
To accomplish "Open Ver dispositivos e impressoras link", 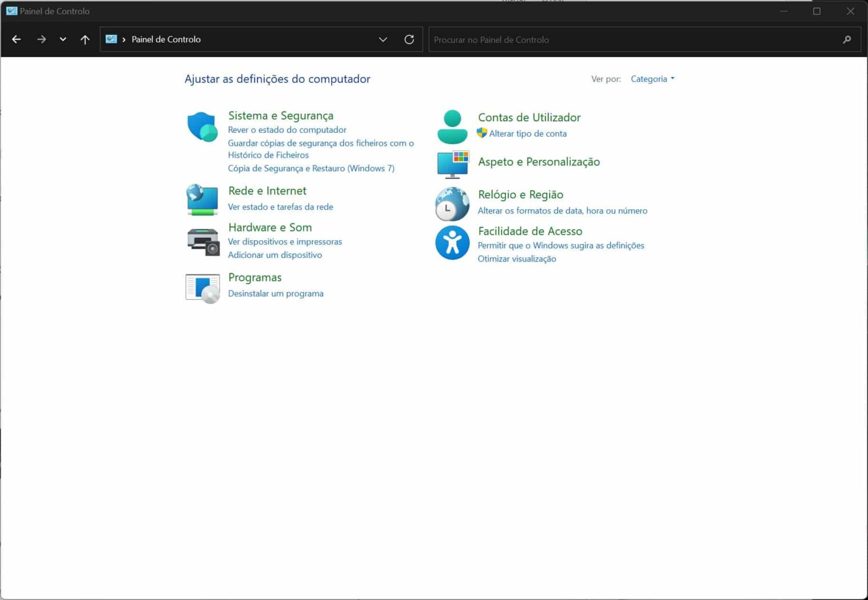I will (285, 242).
